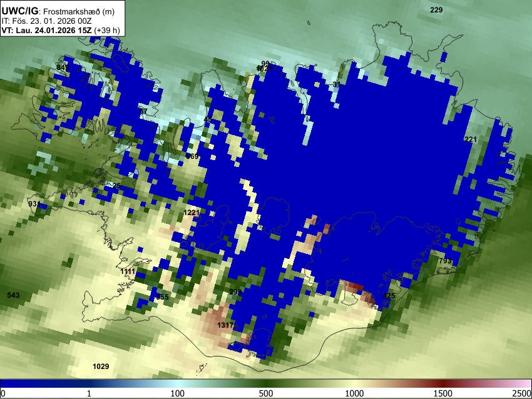Click the map value 969

(x=192, y=156)
